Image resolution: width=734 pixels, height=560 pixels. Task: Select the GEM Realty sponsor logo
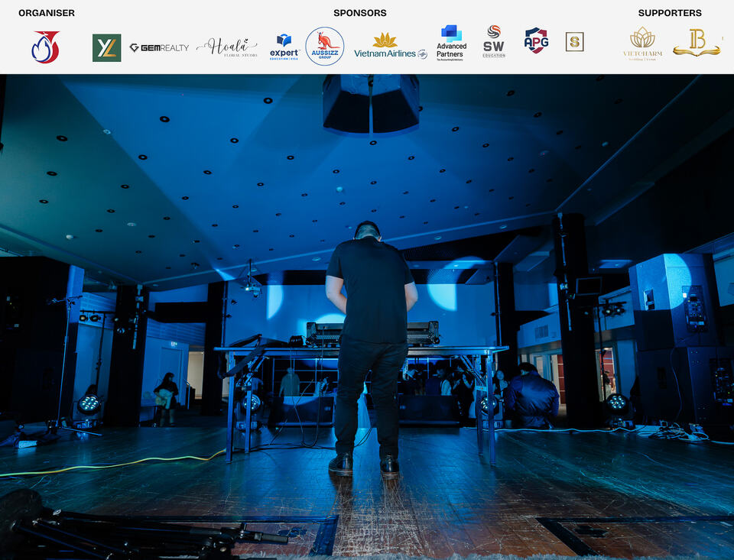click(159, 47)
